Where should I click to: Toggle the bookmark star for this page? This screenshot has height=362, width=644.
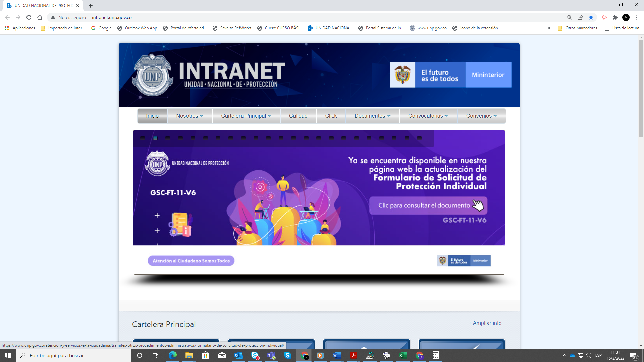pos(591,17)
